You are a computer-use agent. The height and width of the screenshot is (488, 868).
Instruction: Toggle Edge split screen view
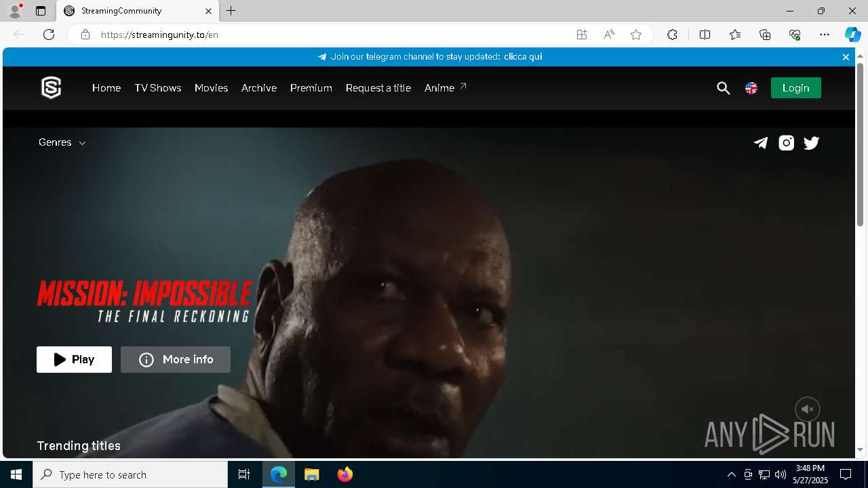tap(705, 35)
